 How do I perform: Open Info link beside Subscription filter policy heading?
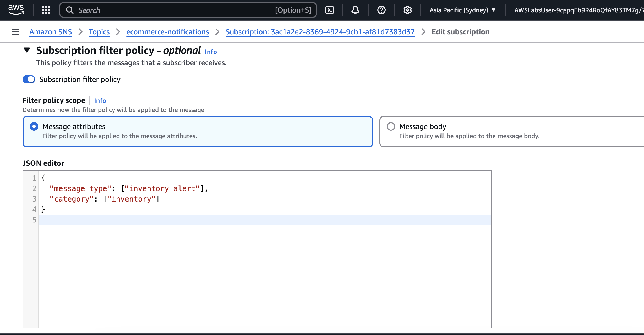(x=211, y=52)
